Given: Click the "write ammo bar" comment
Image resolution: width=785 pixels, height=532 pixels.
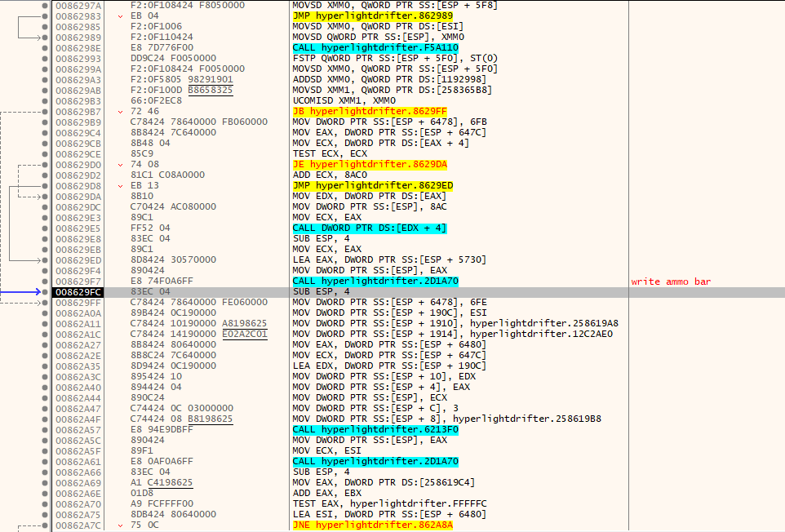Looking at the screenshot, I should click(671, 282).
